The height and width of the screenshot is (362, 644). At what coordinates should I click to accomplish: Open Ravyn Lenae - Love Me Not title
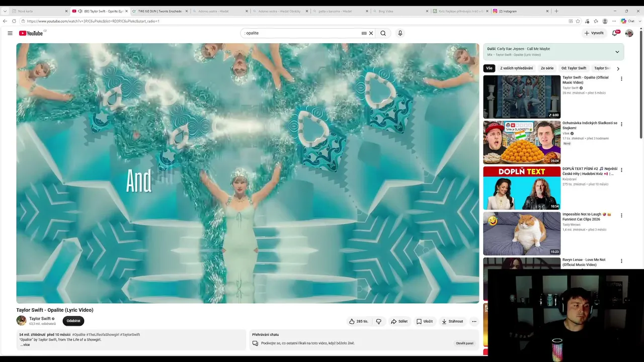[584, 262]
